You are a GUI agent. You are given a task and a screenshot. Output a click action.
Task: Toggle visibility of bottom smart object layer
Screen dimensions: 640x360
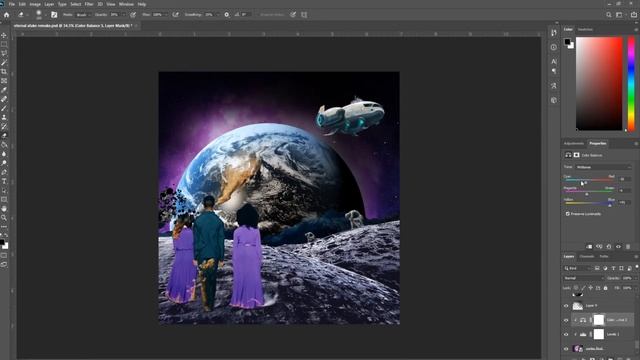tap(566, 349)
